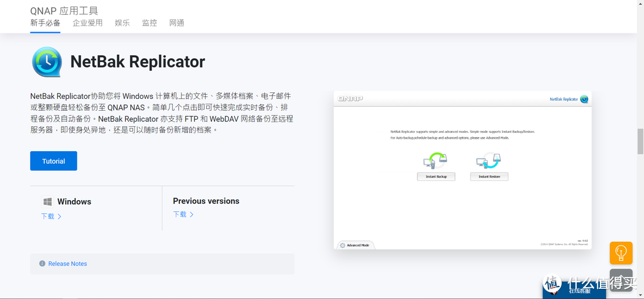Go to the 网通 tab
The height and width of the screenshot is (299, 644).
(177, 23)
